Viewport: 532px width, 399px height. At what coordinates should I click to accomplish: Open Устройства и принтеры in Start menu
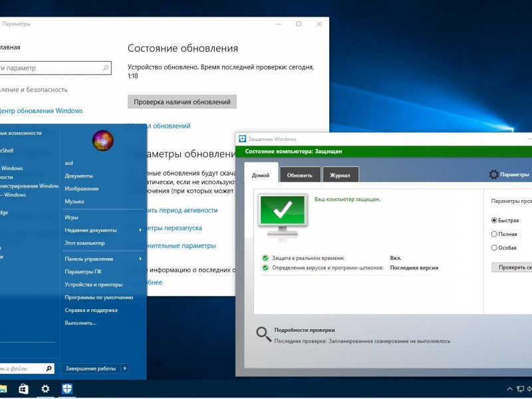coord(94,285)
